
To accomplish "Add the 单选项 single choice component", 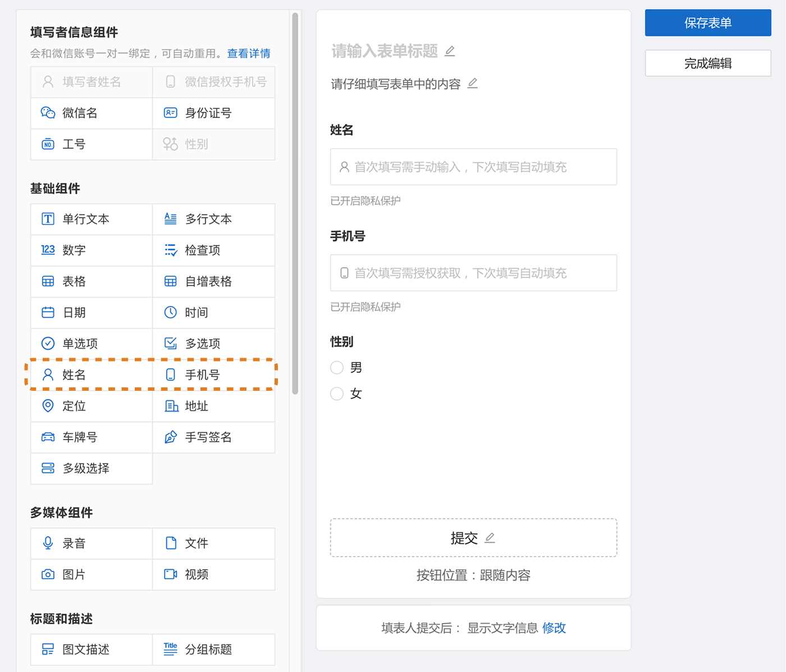I will (x=92, y=344).
